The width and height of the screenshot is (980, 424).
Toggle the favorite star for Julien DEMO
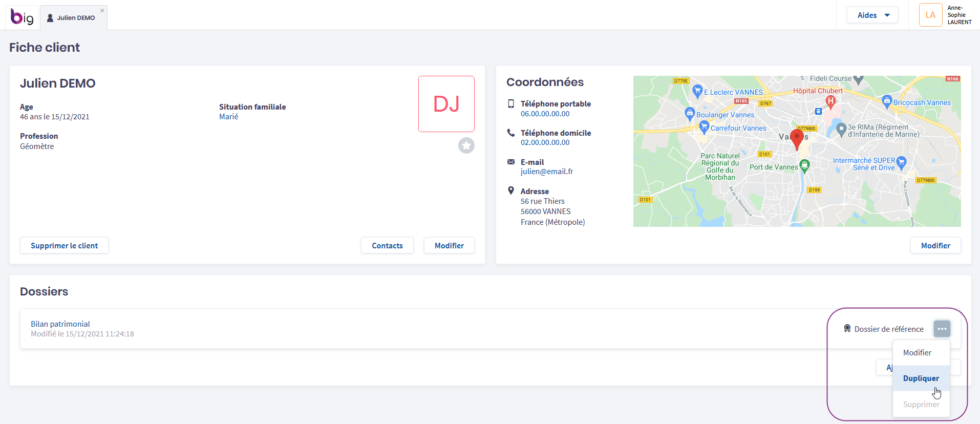(466, 145)
